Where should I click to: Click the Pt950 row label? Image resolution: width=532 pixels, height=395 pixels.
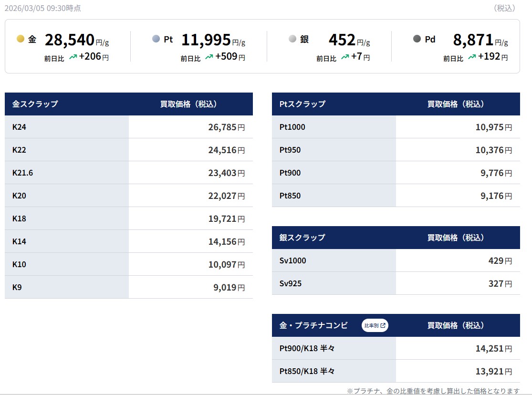(x=290, y=150)
